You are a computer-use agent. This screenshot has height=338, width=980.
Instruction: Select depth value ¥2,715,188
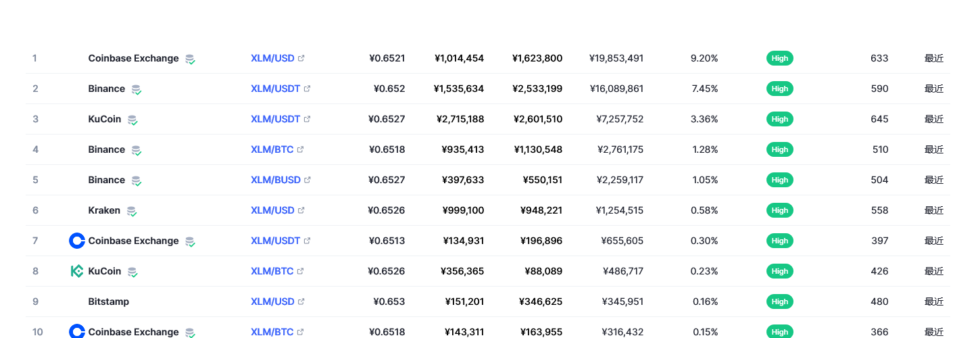click(x=460, y=119)
